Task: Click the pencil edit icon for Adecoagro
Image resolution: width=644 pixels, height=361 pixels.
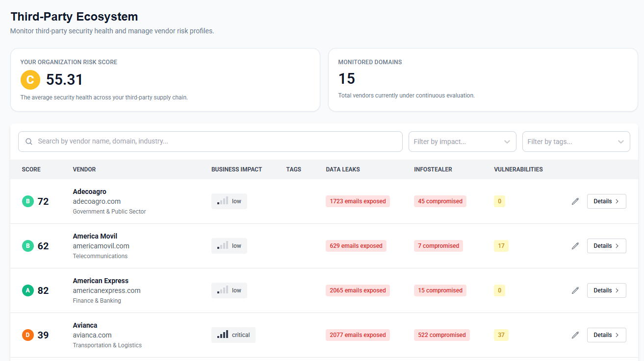Action: pos(575,201)
